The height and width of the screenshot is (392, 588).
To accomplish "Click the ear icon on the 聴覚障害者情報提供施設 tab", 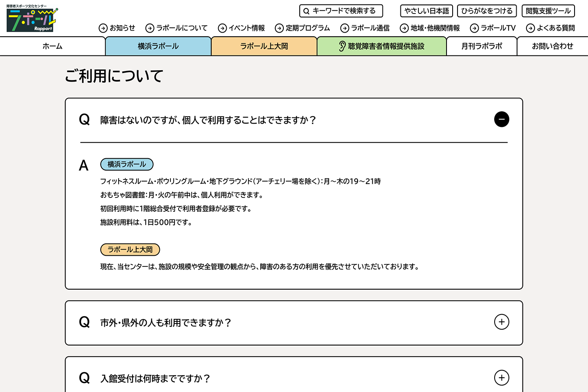I will pyautogui.click(x=342, y=47).
